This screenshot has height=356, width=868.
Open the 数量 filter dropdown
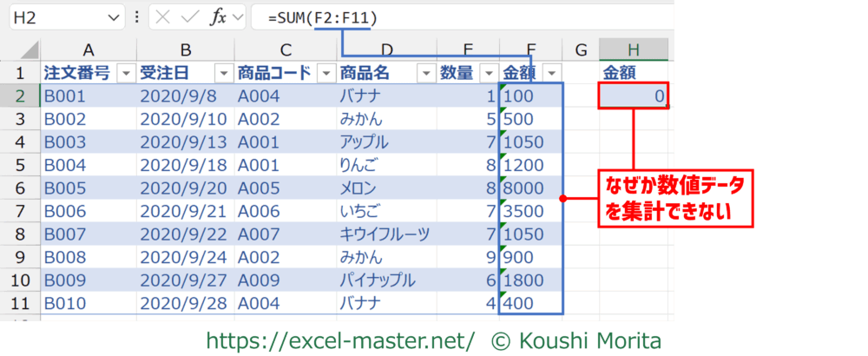488,73
